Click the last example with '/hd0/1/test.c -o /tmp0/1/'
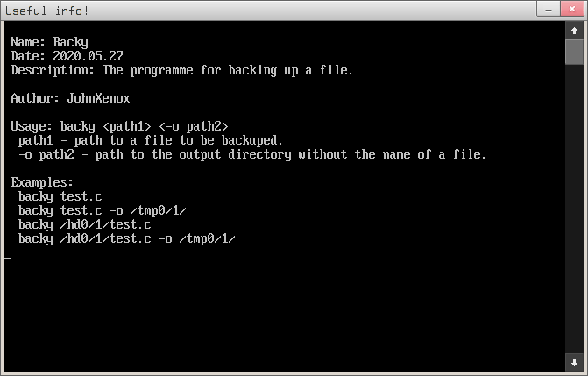The height and width of the screenshot is (376, 588). point(127,238)
